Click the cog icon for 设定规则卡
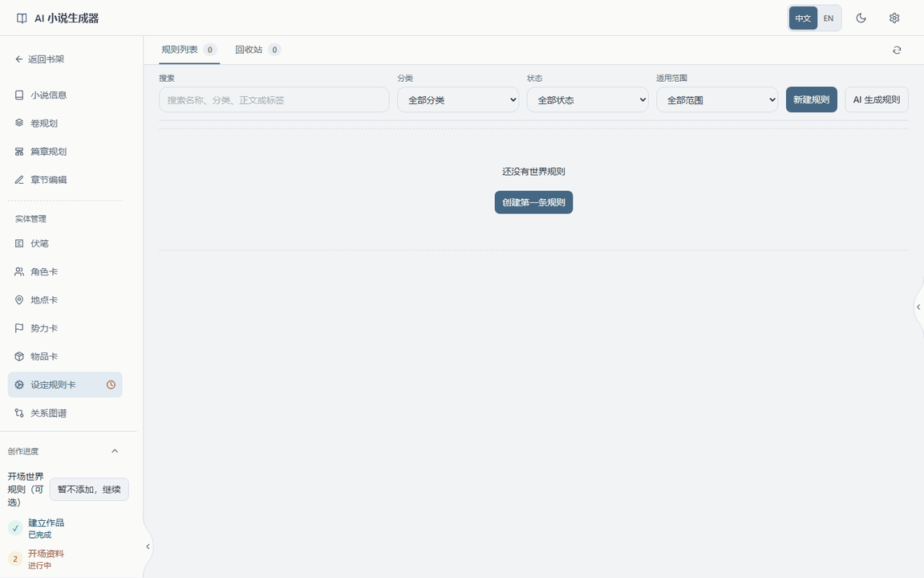The width and height of the screenshot is (924, 578). 19,385
